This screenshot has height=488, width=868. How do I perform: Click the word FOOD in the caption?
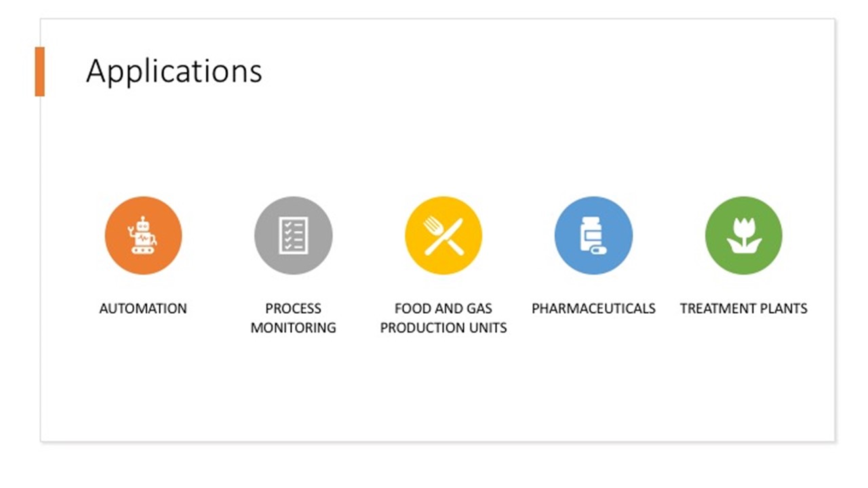[x=412, y=308]
